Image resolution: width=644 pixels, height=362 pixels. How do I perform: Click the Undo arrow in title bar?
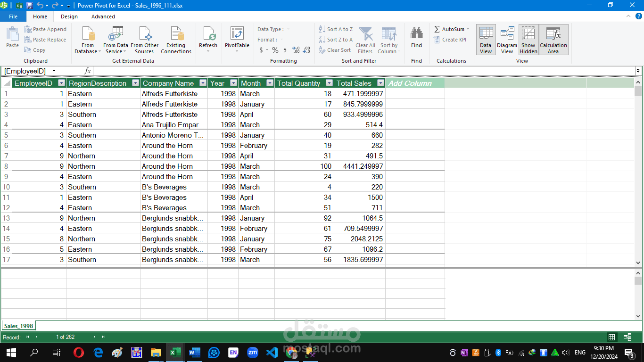pyautogui.click(x=40, y=6)
